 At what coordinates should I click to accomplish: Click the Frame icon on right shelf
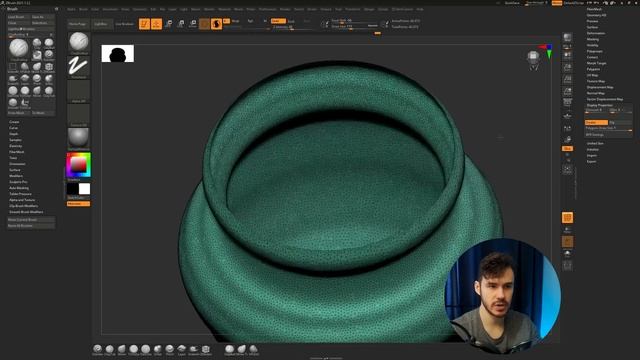(567, 169)
